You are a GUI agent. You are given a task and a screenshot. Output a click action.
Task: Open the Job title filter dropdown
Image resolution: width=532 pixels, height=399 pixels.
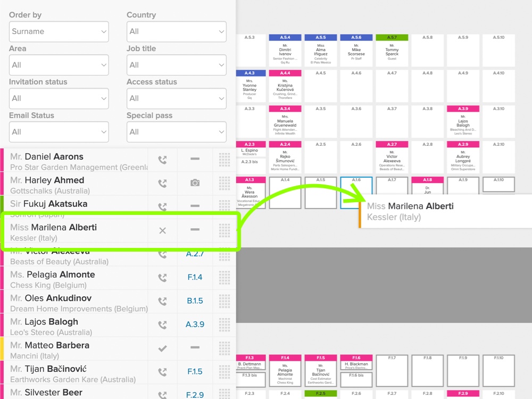click(x=177, y=65)
